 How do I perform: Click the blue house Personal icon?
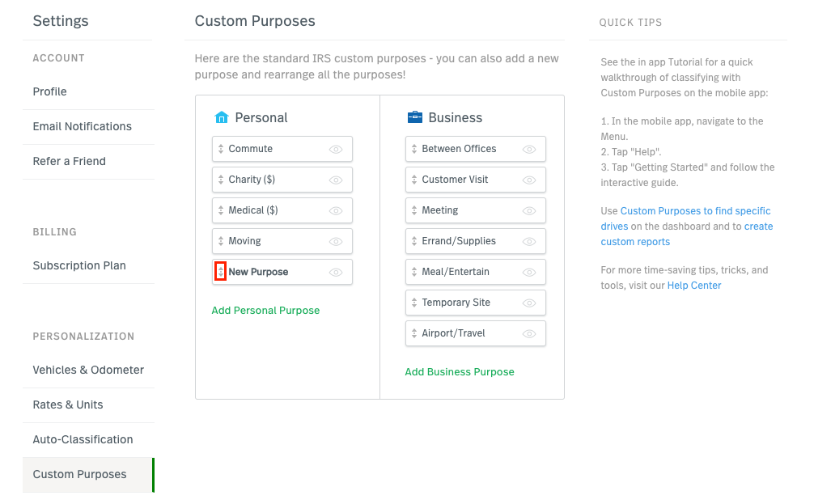(222, 117)
